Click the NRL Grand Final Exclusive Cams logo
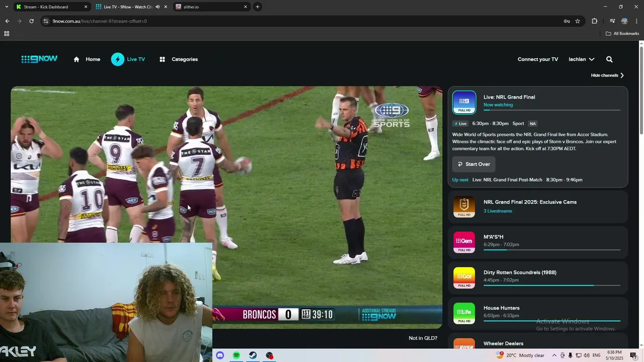 click(464, 207)
